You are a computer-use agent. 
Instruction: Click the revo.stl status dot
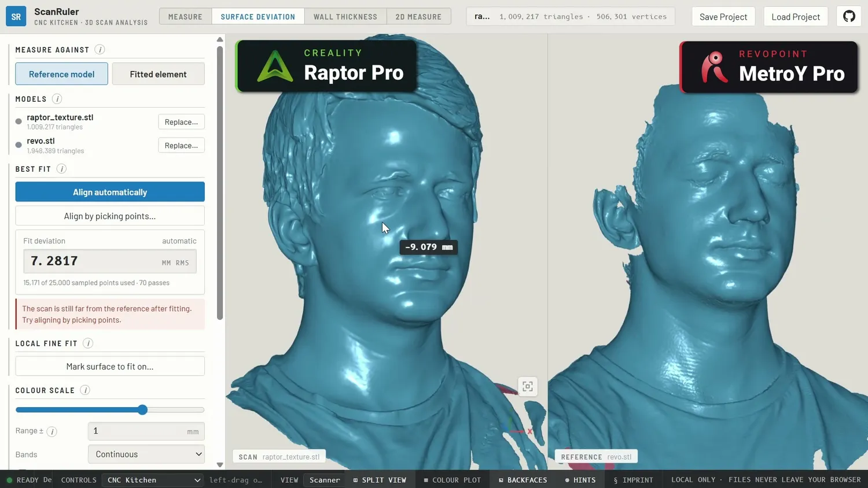[19, 145]
